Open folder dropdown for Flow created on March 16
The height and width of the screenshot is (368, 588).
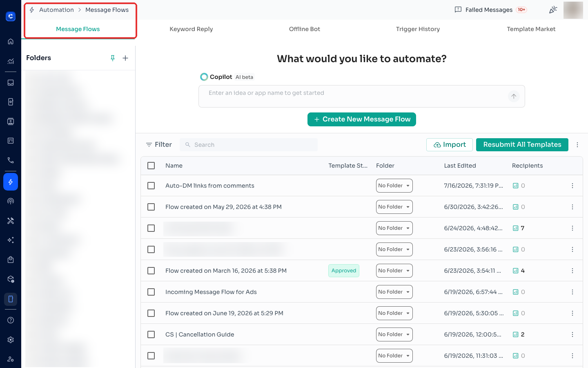click(x=394, y=271)
